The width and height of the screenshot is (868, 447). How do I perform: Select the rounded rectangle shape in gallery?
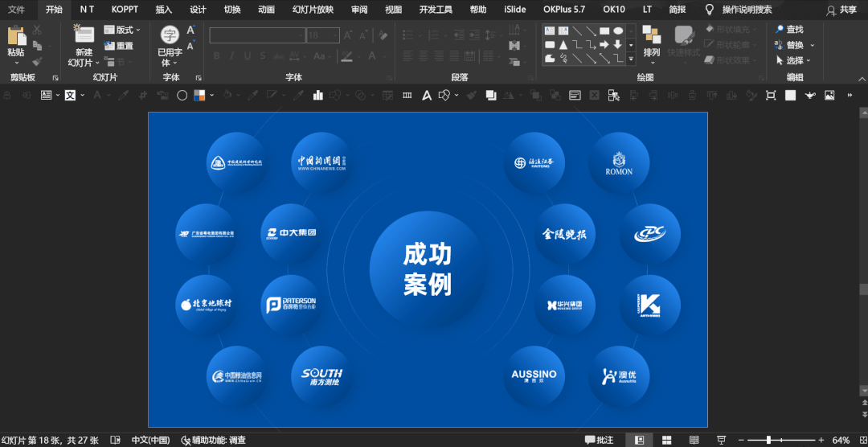[x=550, y=45]
